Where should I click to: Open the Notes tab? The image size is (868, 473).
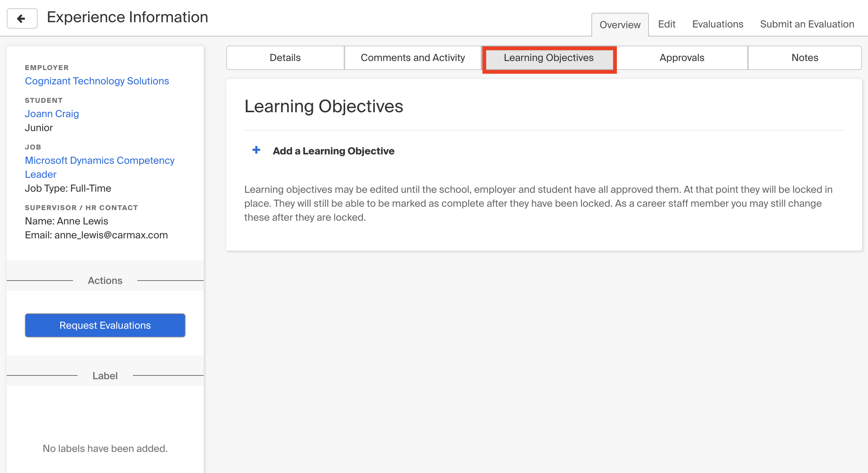coord(804,58)
